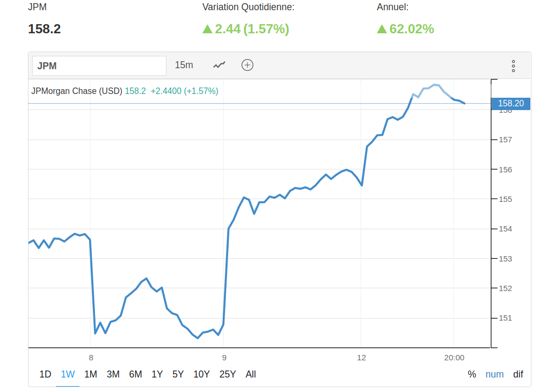Open the three-dot chart options menu
The image size is (547, 392).
[x=513, y=66]
